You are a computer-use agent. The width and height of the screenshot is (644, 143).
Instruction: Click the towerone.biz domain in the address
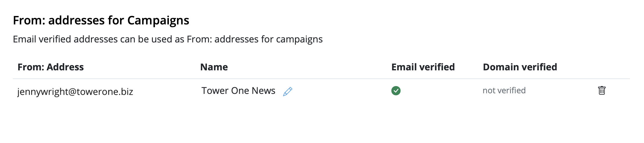click(105, 92)
